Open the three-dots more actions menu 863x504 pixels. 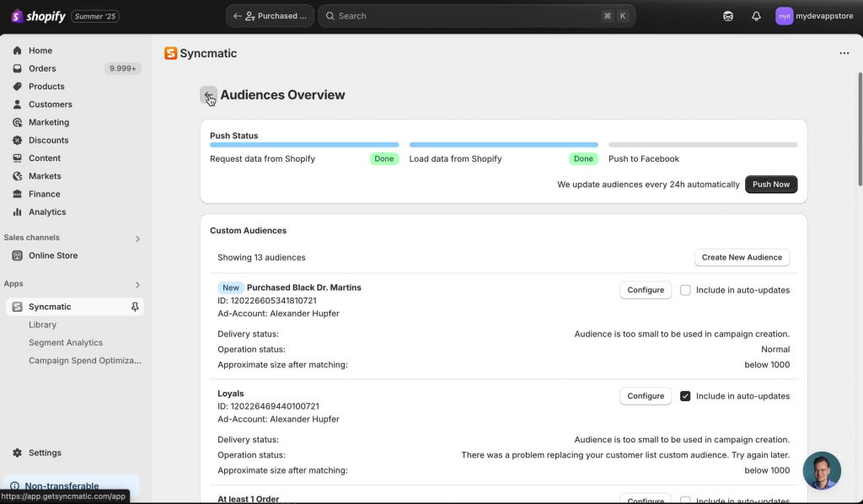pos(844,53)
